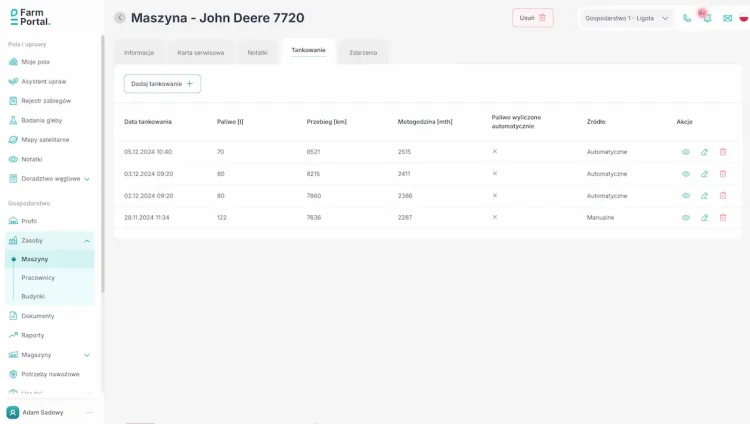Switch to the Karta serwisowa tab
The height and width of the screenshot is (424, 750).
(x=200, y=52)
